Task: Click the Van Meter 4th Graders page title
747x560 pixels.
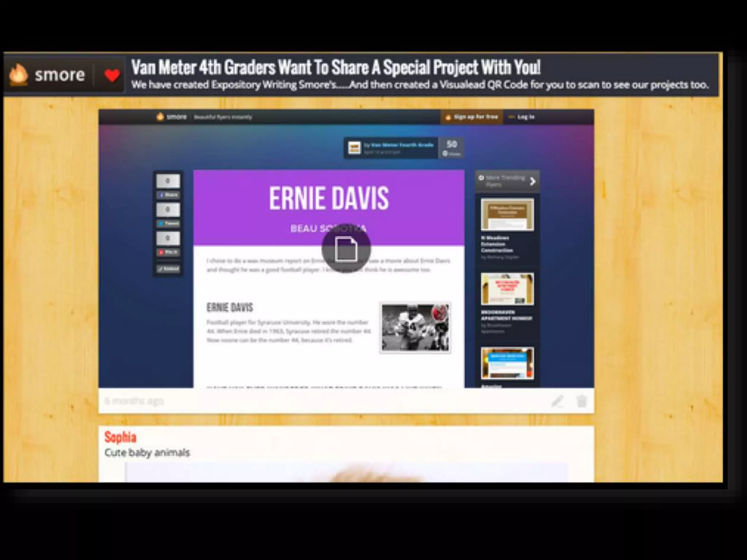Action: click(x=335, y=67)
